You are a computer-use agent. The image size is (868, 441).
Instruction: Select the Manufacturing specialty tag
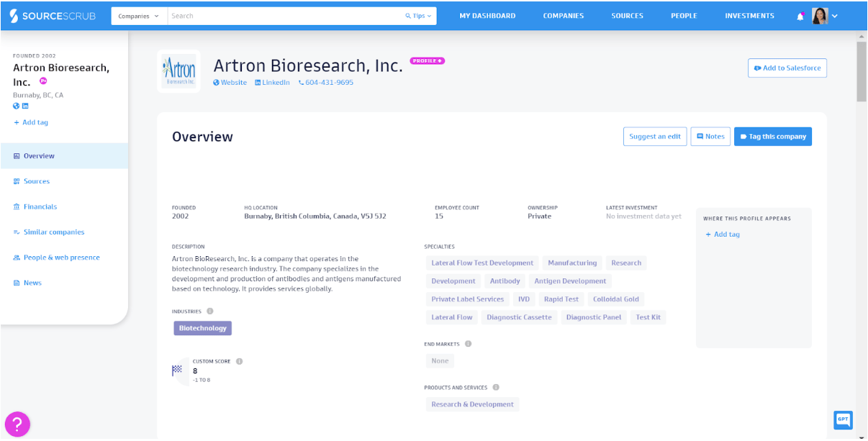pyautogui.click(x=572, y=263)
